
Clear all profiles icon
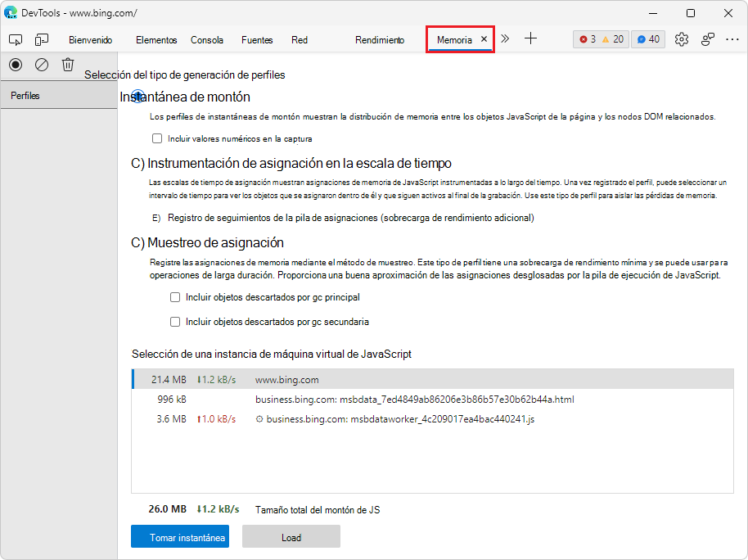42,65
